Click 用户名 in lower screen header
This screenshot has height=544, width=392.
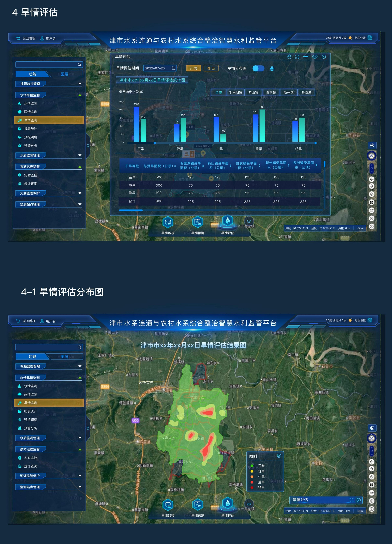coord(48,321)
